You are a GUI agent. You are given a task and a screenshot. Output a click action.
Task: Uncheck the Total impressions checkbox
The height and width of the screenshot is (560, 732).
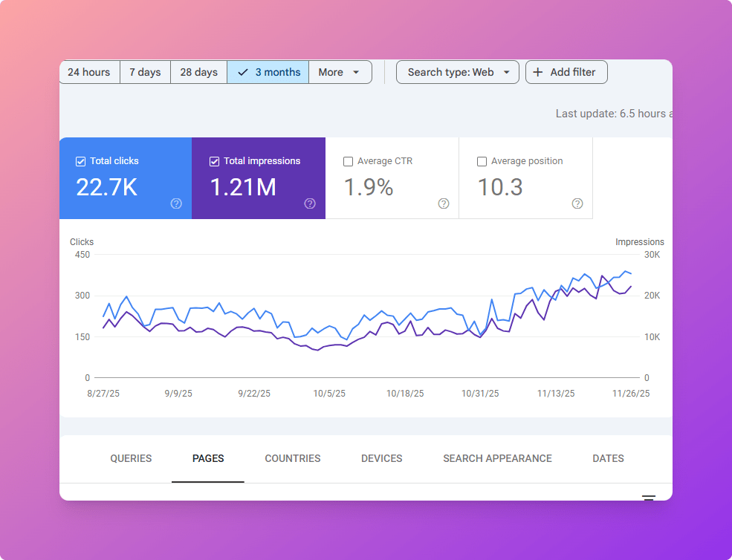[215, 161]
